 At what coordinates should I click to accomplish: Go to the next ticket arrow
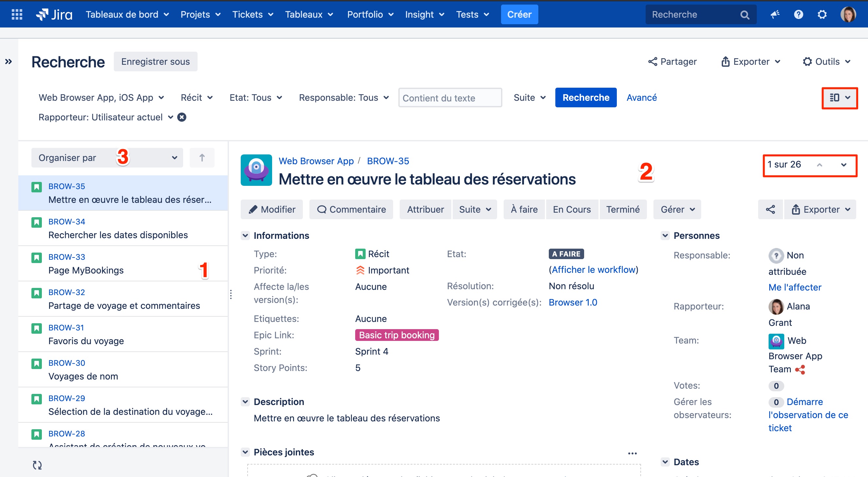(843, 165)
